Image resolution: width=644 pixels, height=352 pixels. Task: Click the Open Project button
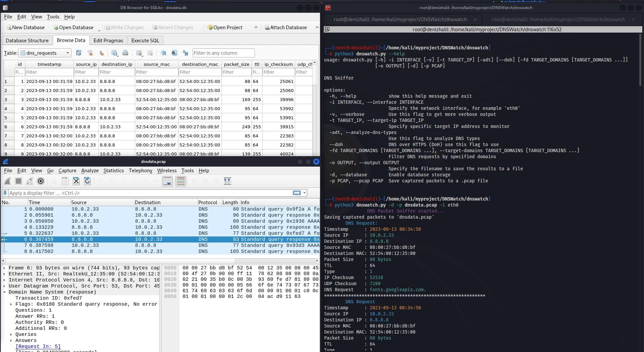225,27
